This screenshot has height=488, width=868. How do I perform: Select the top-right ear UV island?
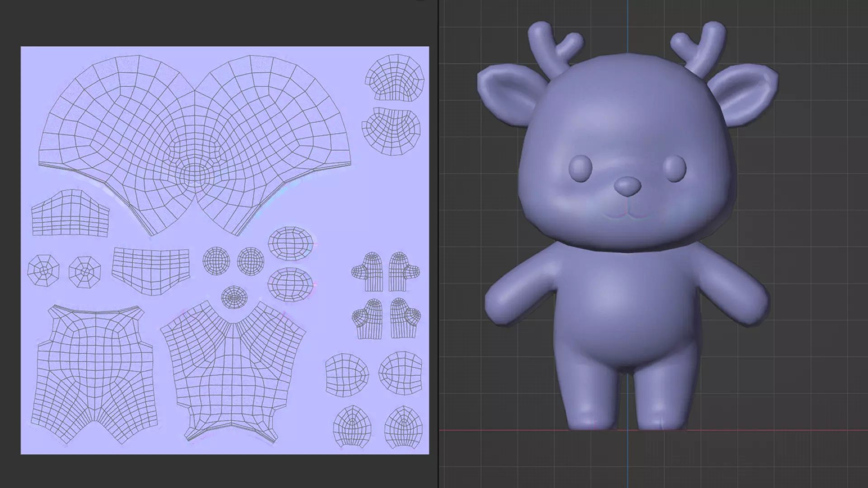395,78
